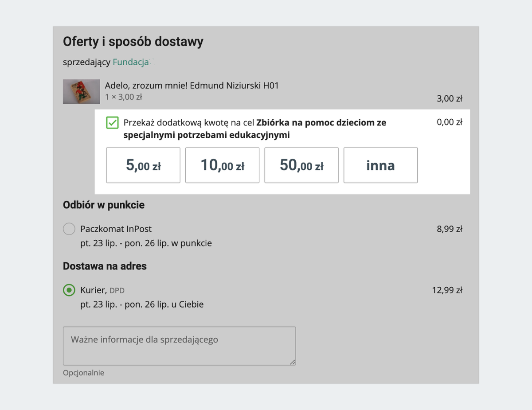Click the 'Dostawa na adres' section heading

click(105, 266)
